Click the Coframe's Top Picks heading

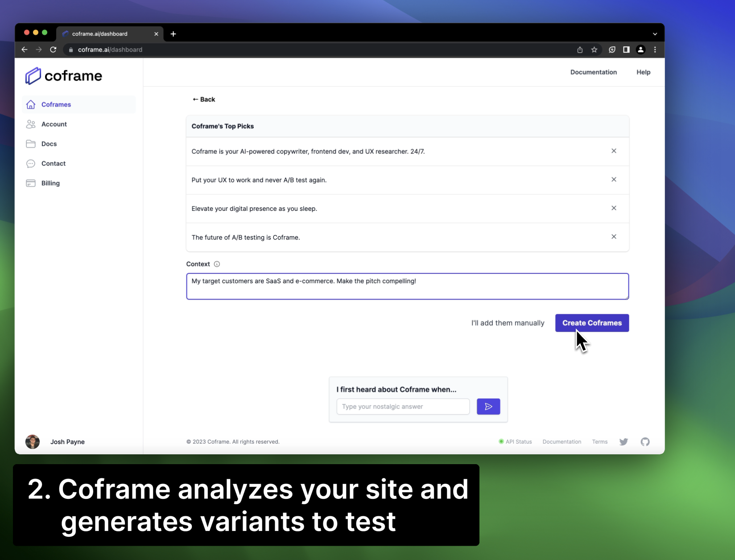pos(223,126)
